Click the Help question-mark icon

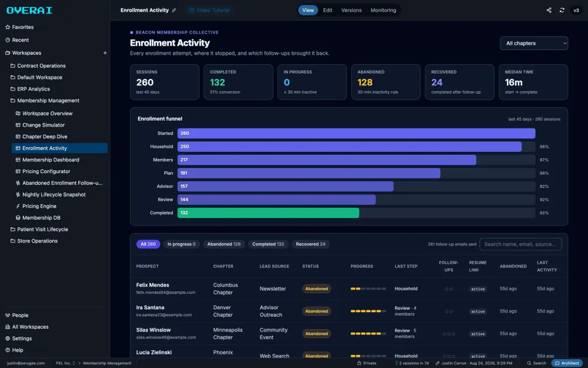coord(8,350)
